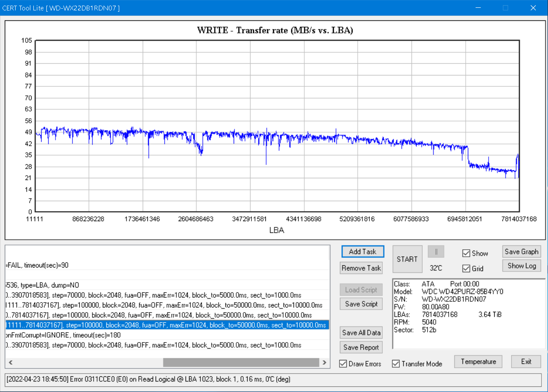Save the transfer rate graph
The height and width of the screenshot is (392, 548).
click(x=521, y=252)
